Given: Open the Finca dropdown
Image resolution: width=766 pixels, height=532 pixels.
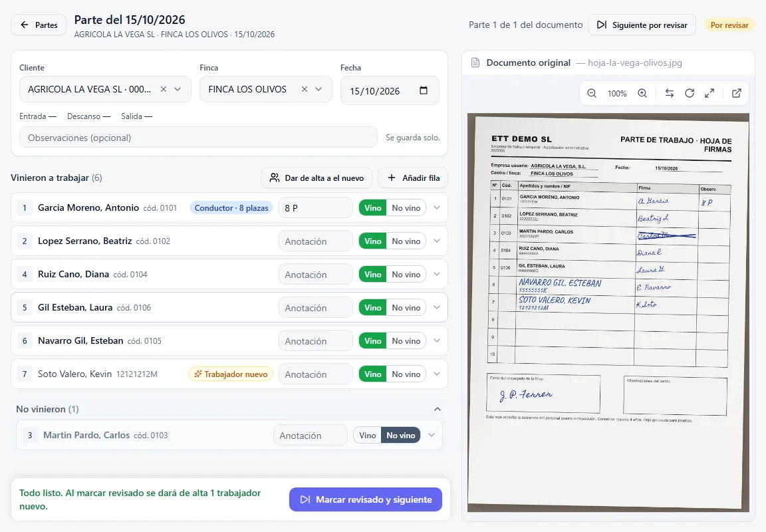Looking at the screenshot, I should [x=319, y=89].
